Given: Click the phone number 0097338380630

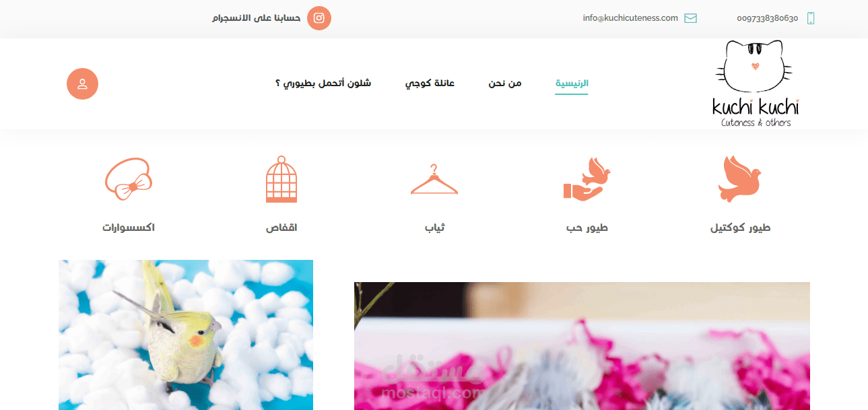Looking at the screenshot, I should click(768, 18).
